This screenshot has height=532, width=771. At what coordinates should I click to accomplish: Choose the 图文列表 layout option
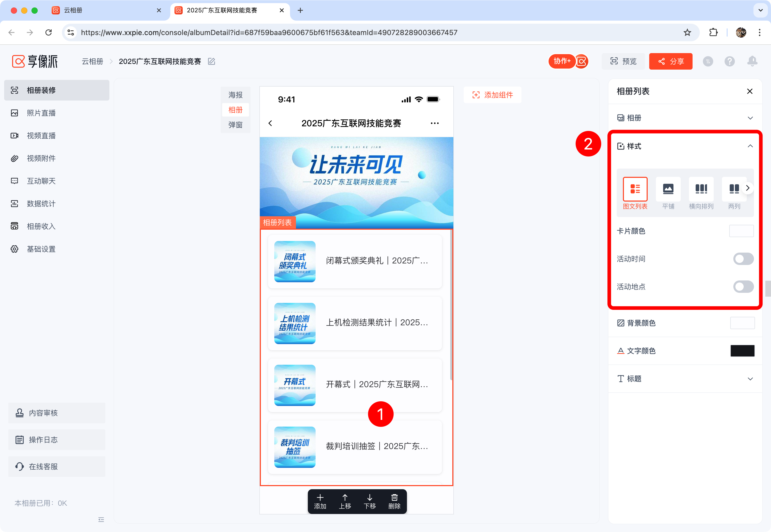(635, 189)
